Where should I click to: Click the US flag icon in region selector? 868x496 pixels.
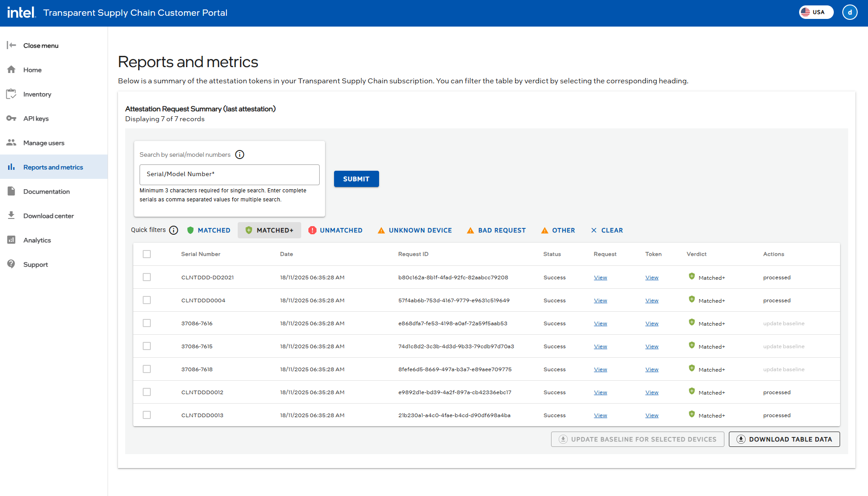tap(805, 12)
